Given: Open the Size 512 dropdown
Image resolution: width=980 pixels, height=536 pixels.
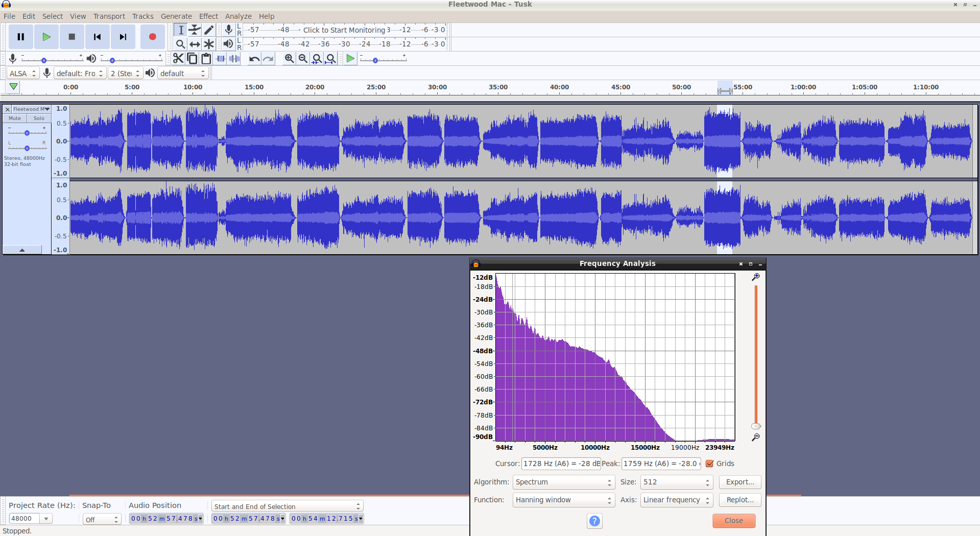Looking at the screenshot, I should (676, 482).
